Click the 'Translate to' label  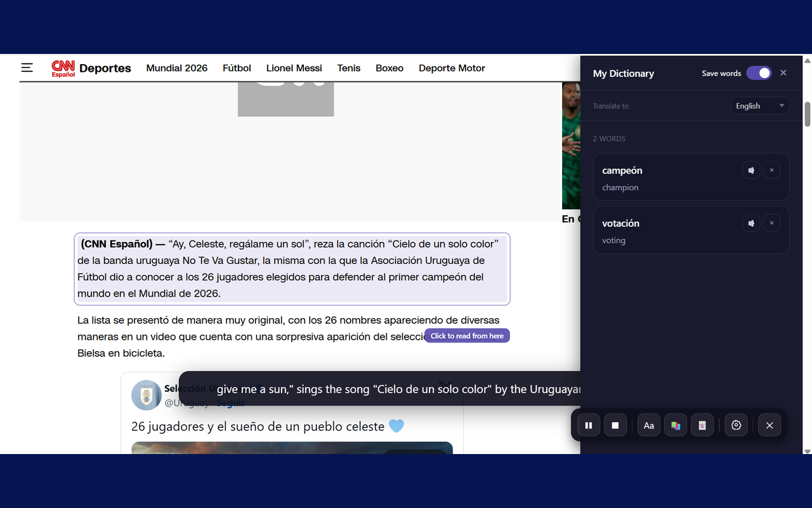tap(611, 106)
